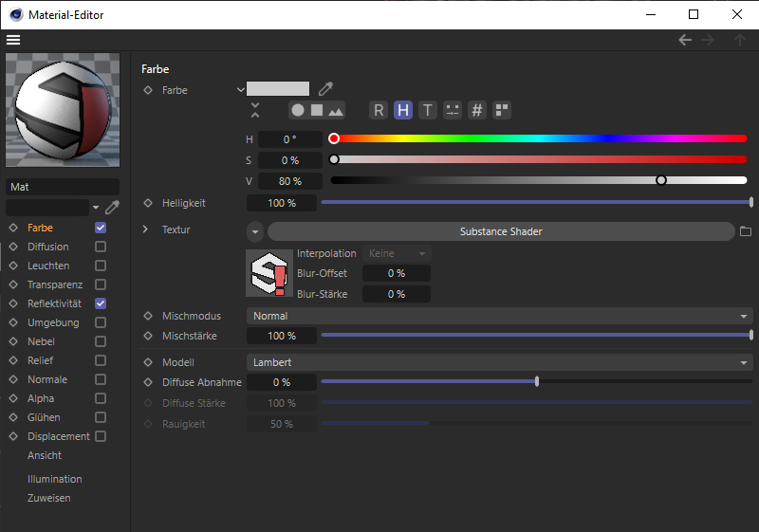Open the Modell Lambert dropdown
759x532 pixels.
[500, 362]
